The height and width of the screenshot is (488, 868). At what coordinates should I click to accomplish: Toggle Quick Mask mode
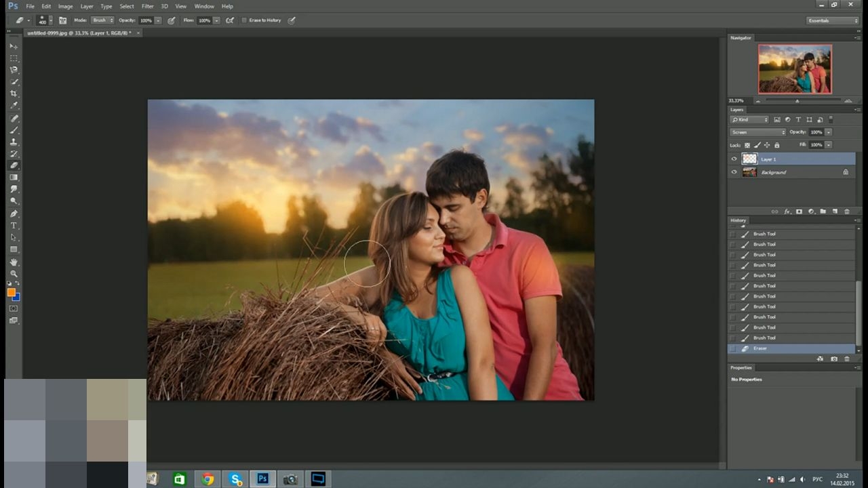(14, 308)
